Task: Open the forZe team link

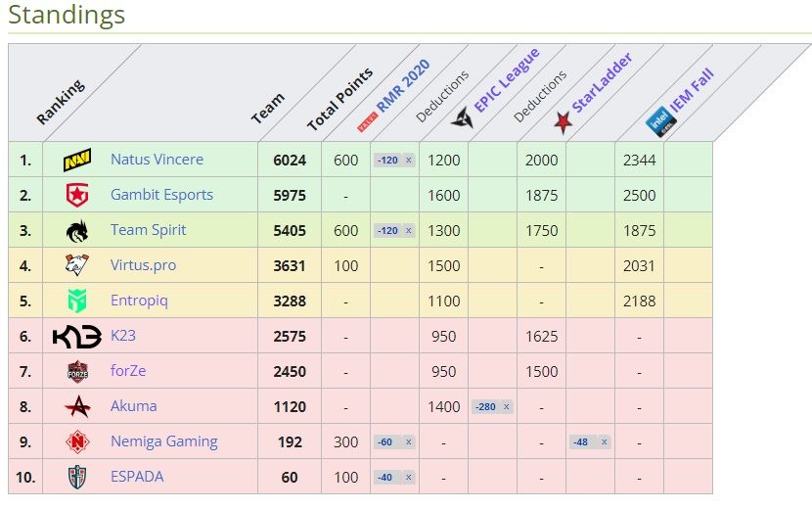Action: click(x=128, y=371)
